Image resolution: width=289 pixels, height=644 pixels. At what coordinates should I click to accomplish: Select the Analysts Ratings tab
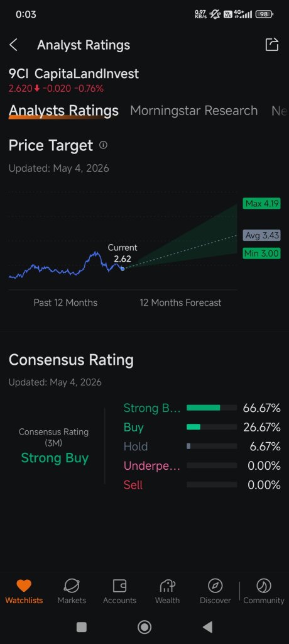[63, 111]
